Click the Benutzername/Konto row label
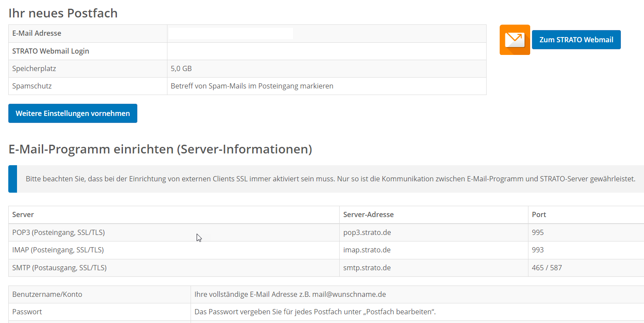This screenshot has height=323, width=644. [x=47, y=294]
